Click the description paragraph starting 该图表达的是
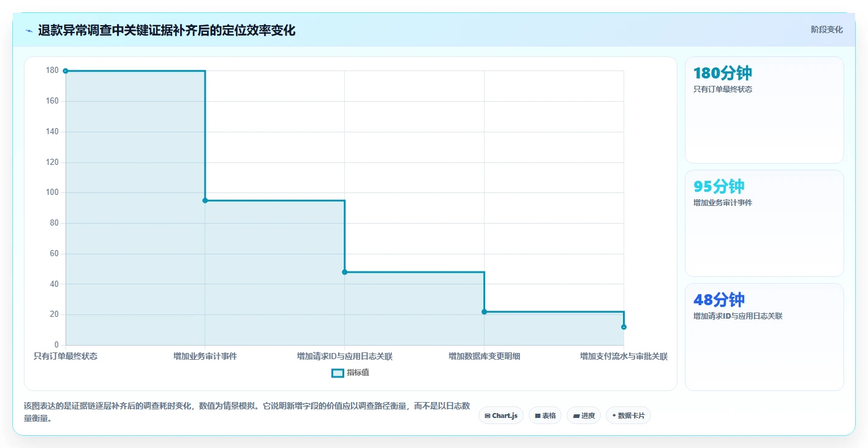This screenshot has width=868, height=448. pyautogui.click(x=247, y=412)
